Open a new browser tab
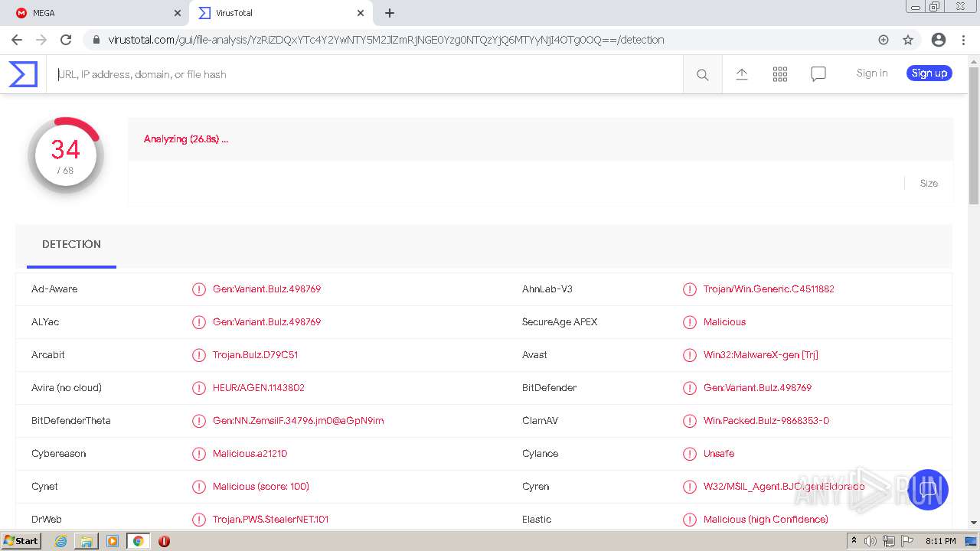The width and height of the screenshot is (980, 551). tap(390, 13)
